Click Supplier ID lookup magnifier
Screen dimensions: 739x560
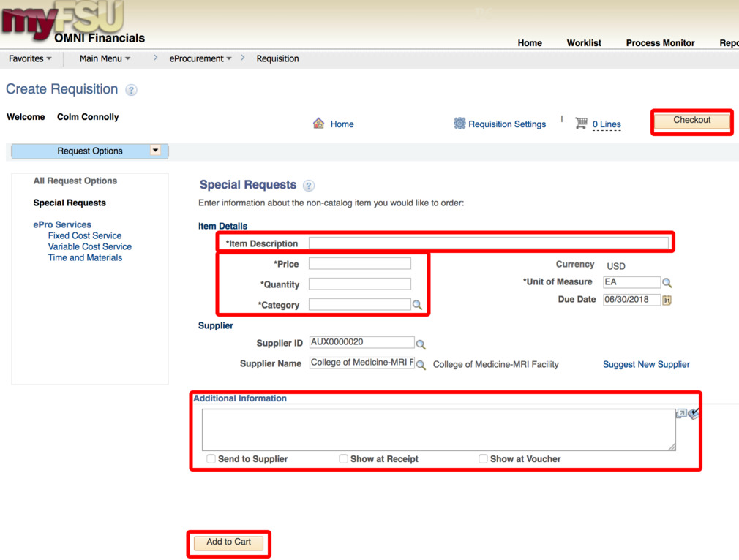coord(421,344)
